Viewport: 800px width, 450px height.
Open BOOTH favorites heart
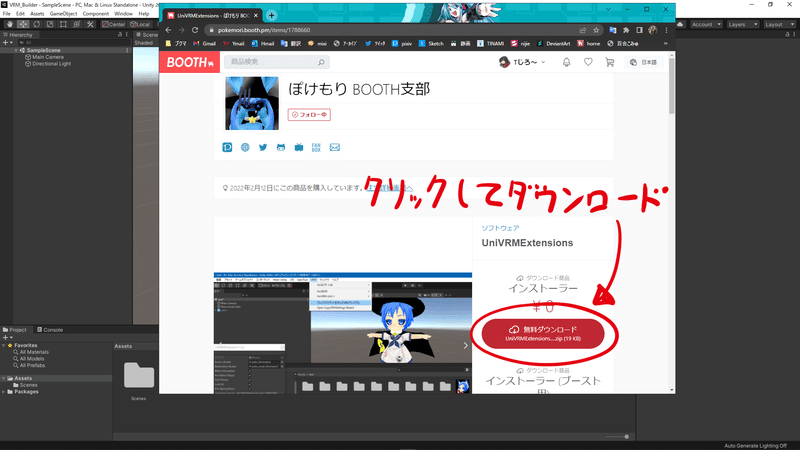(x=588, y=62)
